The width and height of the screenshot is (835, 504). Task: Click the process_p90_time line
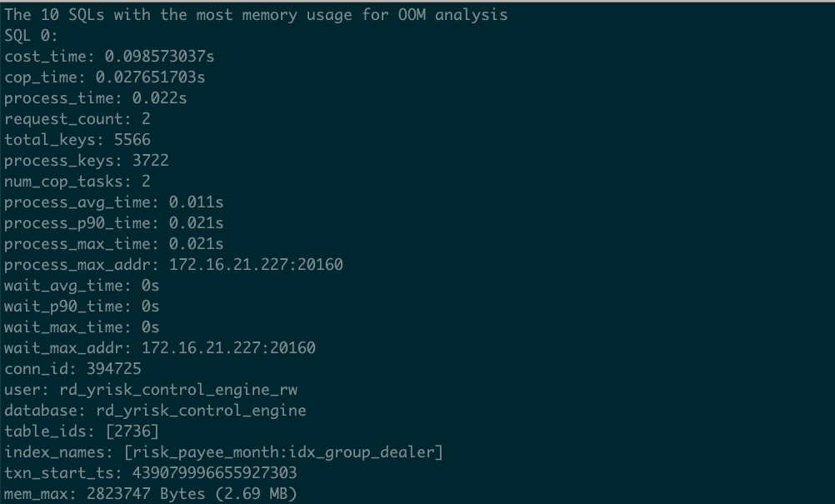click(113, 223)
